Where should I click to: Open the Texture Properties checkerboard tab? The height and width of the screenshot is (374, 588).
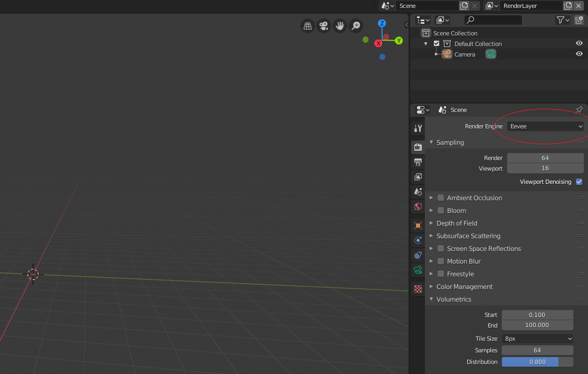click(418, 288)
